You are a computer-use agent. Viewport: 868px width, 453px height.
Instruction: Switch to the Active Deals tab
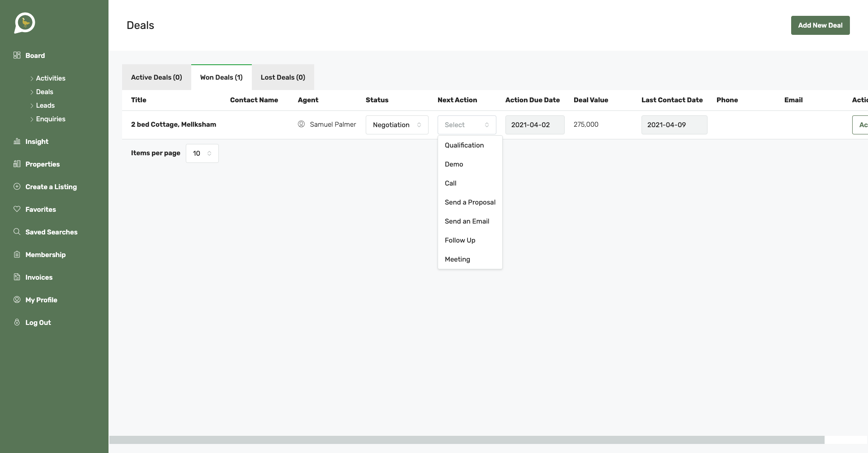[x=156, y=77]
